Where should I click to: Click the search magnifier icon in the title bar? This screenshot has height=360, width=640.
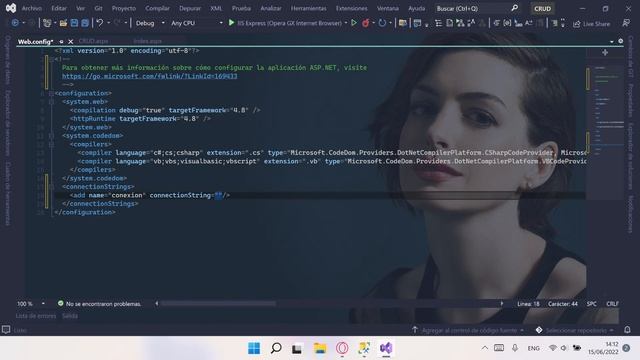pyautogui.click(x=515, y=8)
